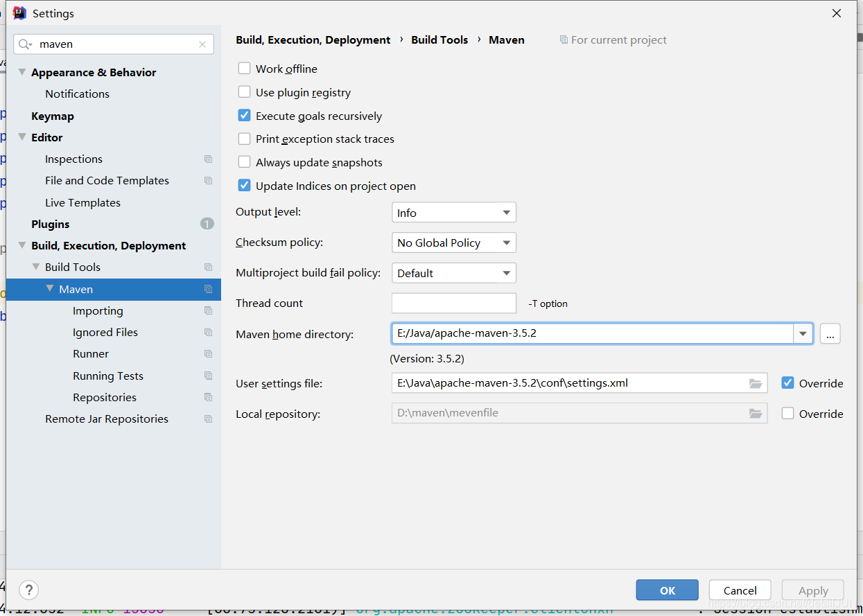Select Runner under Maven

pyautogui.click(x=91, y=353)
